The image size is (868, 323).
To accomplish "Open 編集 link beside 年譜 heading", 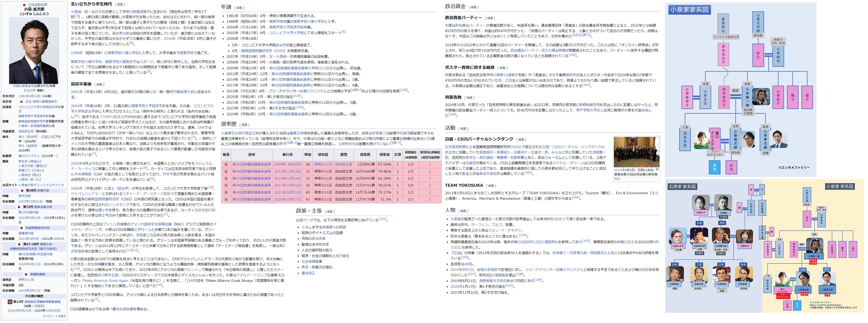I will [x=239, y=8].
